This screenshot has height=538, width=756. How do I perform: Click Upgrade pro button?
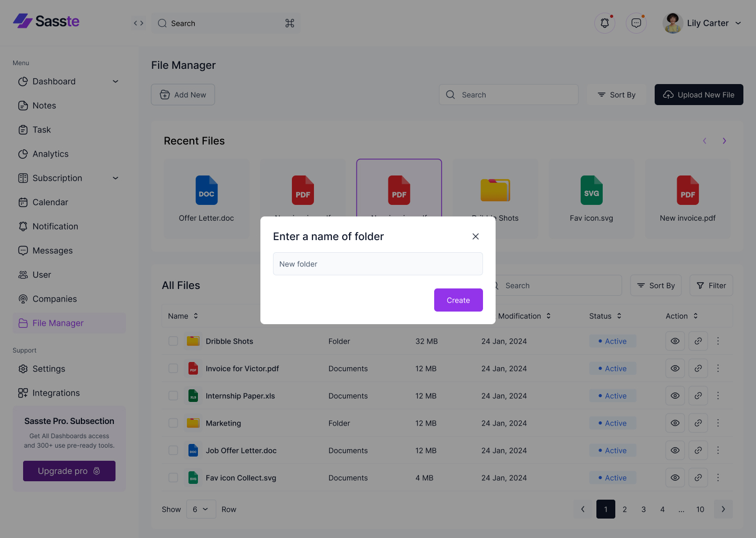tap(69, 471)
